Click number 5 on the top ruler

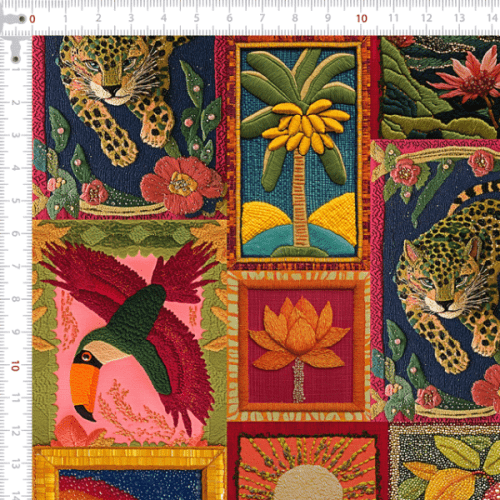pos(197,18)
